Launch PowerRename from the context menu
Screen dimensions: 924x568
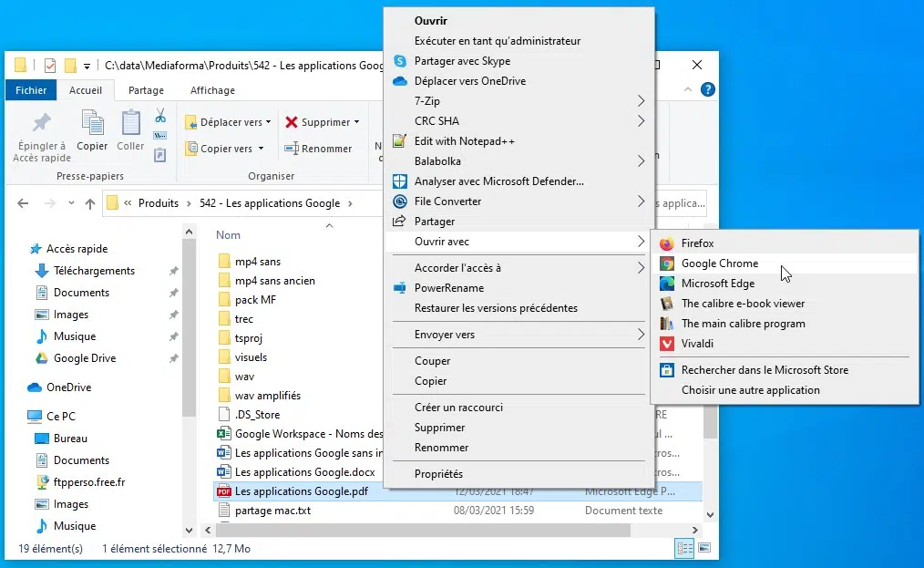coord(449,288)
